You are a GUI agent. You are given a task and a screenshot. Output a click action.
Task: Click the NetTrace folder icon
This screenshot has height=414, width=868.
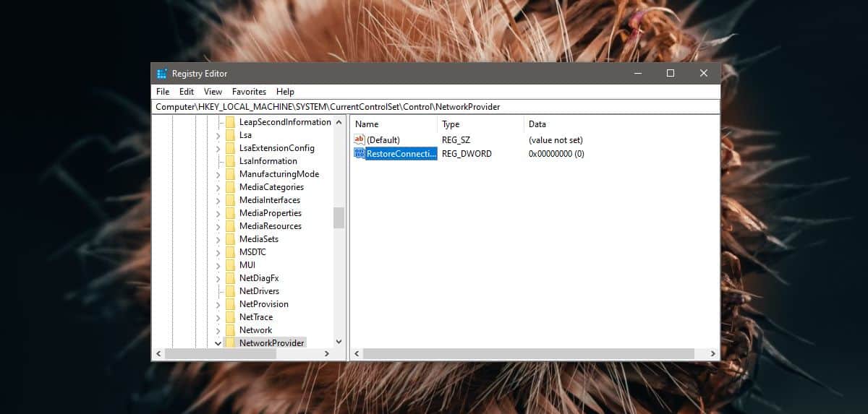click(231, 317)
